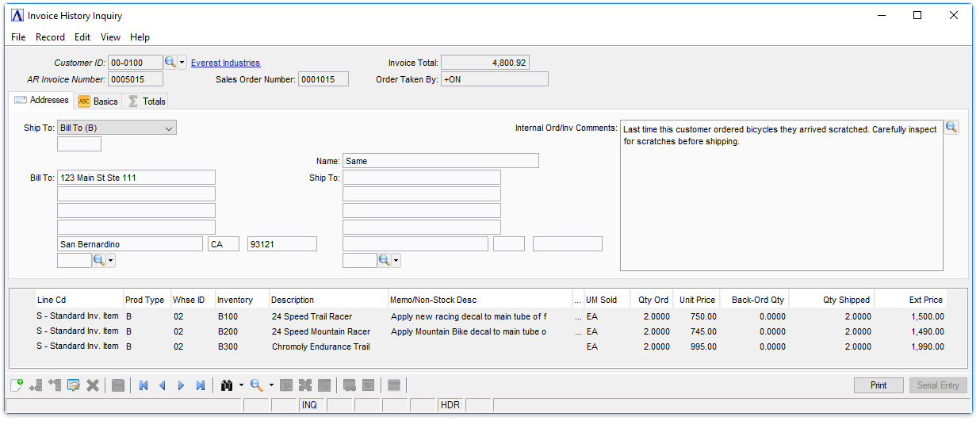Expand the Customer ID lookup dropdown arrow

(x=182, y=63)
